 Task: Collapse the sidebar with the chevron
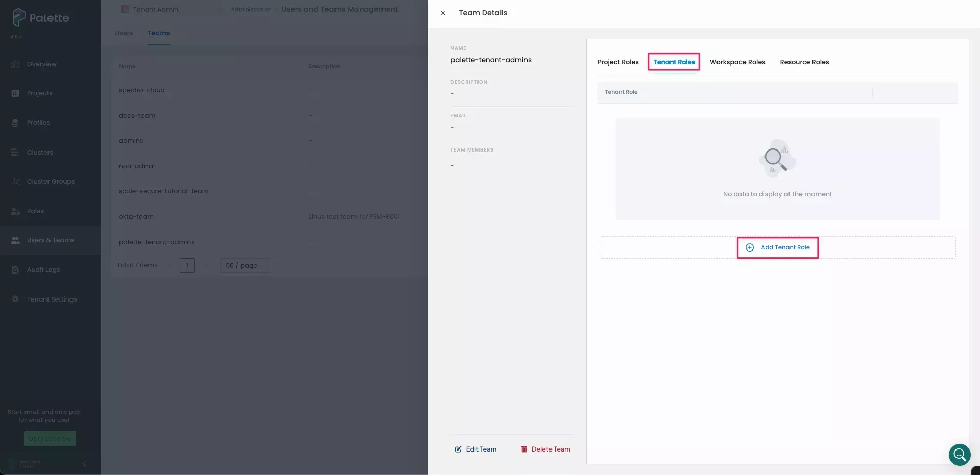pyautogui.click(x=84, y=464)
